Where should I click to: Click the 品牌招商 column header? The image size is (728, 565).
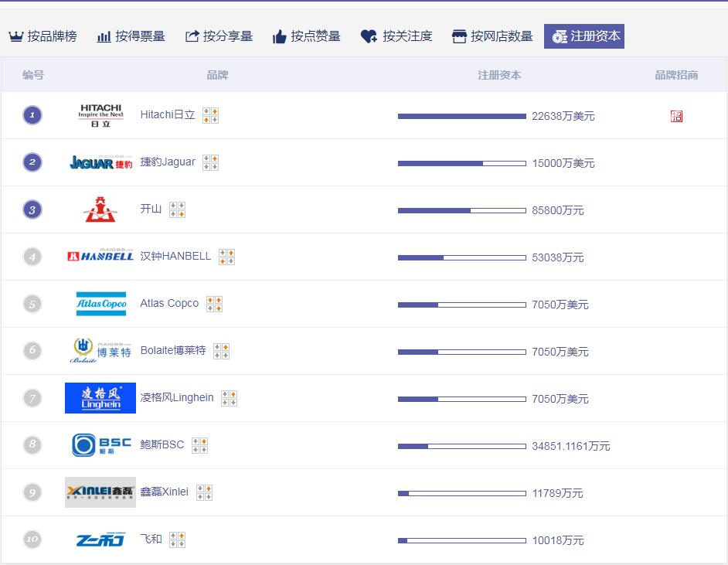676,75
